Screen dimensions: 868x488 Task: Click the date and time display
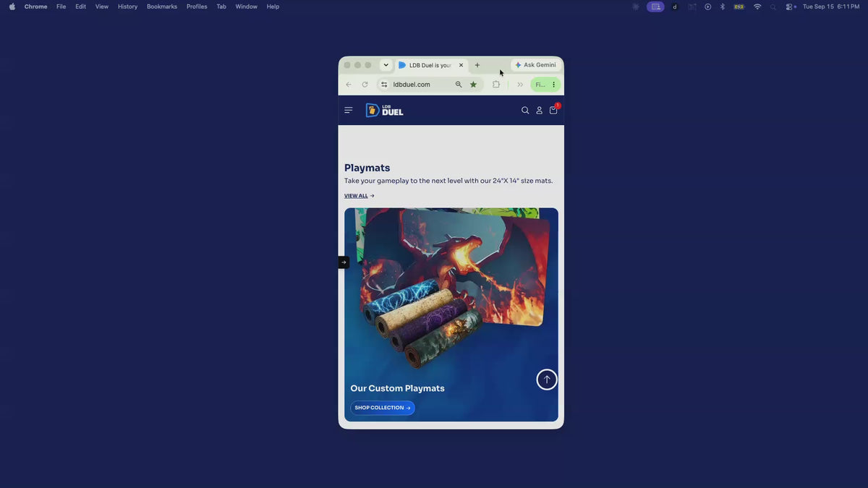(x=831, y=7)
